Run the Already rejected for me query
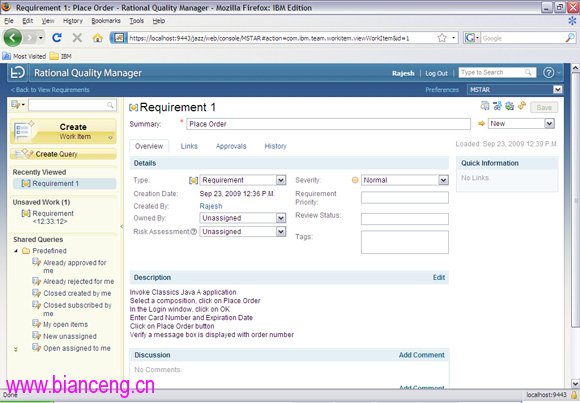The width and height of the screenshot is (580, 403). point(78,282)
